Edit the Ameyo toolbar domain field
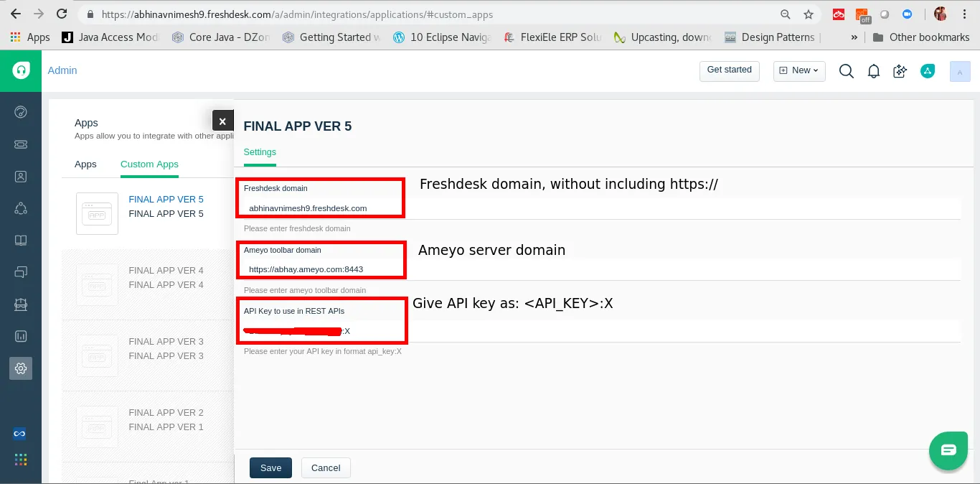The width and height of the screenshot is (980, 484). (601, 269)
